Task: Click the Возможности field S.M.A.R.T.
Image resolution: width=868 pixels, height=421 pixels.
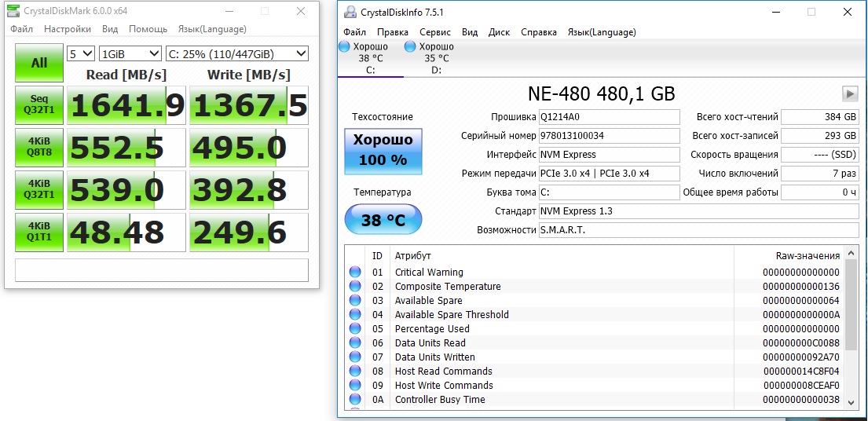Action: tap(698, 230)
